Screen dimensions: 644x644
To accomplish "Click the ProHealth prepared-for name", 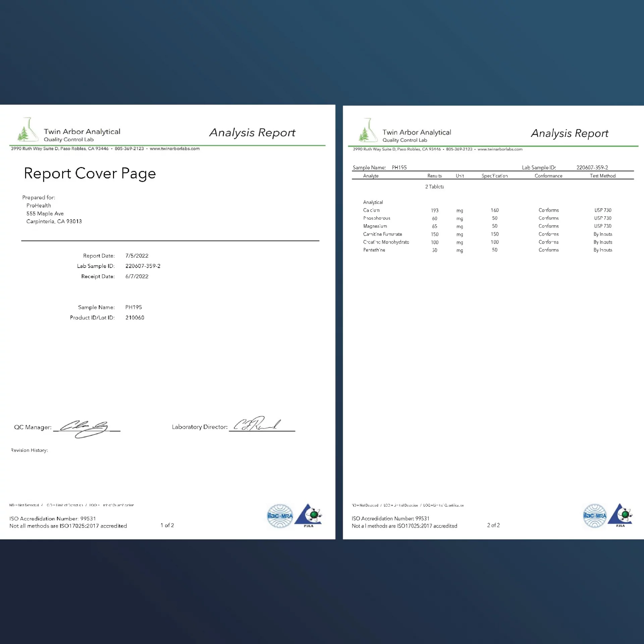I will [x=39, y=206].
